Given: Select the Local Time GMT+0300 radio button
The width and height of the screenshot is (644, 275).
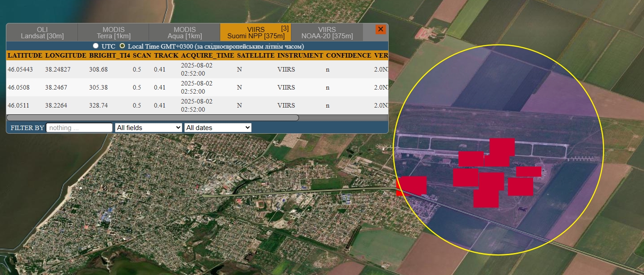Looking at the screenshot, I should click(122, 45).
